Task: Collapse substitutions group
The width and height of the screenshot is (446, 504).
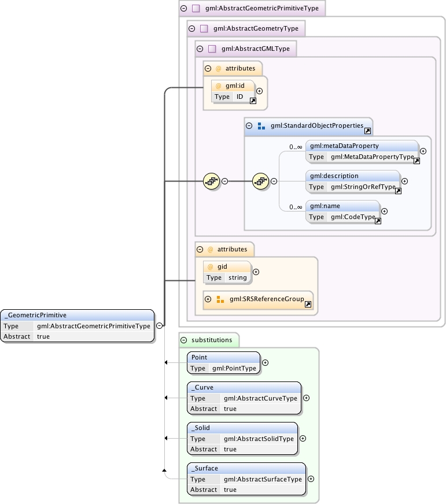Action: pyautogui.click(x=184, y=340)
